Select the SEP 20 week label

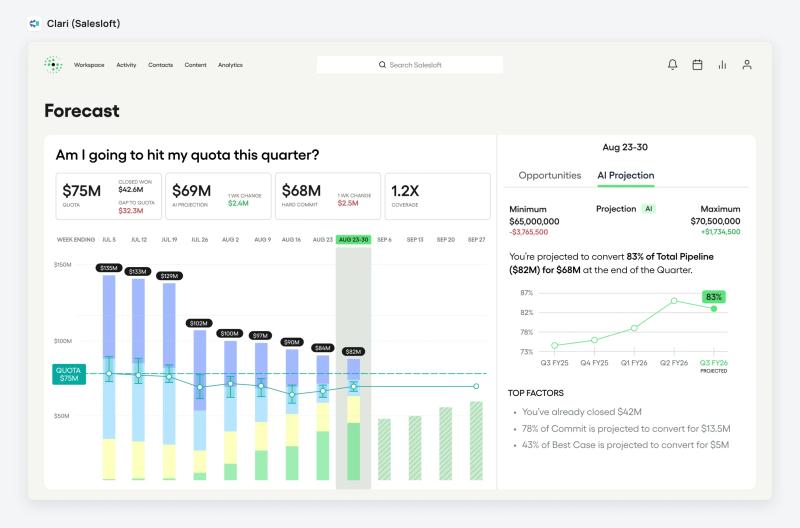pyautogui.click(x=445, y=240)
